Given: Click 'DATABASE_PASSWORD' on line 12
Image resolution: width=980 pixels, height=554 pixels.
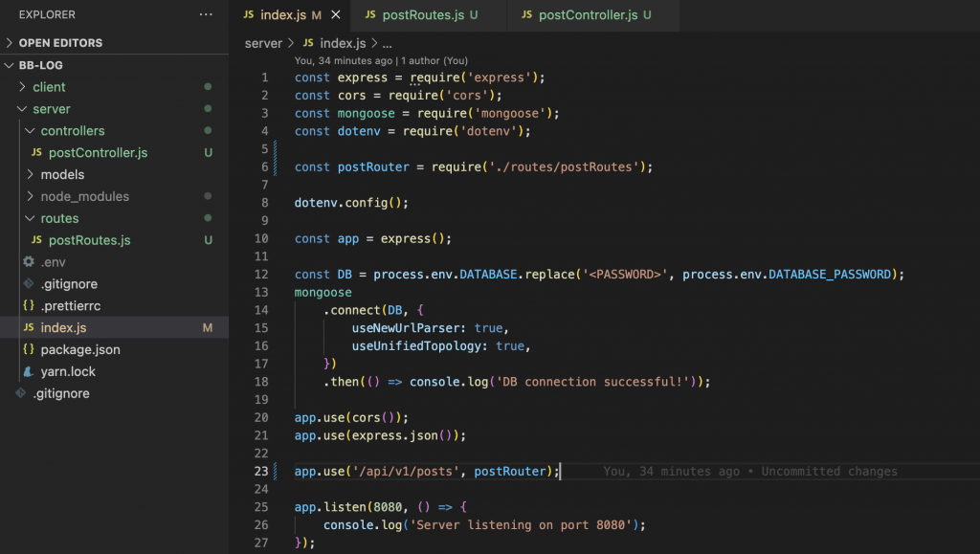Looking at the screenshot, I should coord(830,275).
